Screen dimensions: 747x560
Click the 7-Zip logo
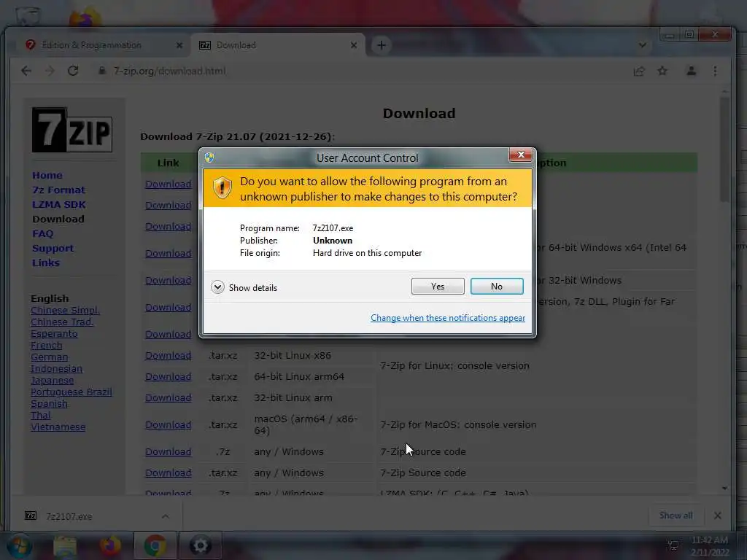(72, 130)
